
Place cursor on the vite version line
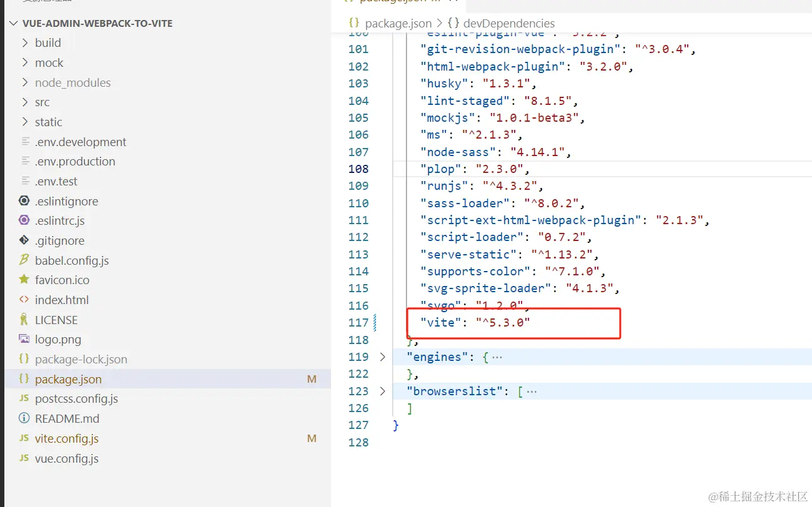pyautogui.click(x=475, y=323)
